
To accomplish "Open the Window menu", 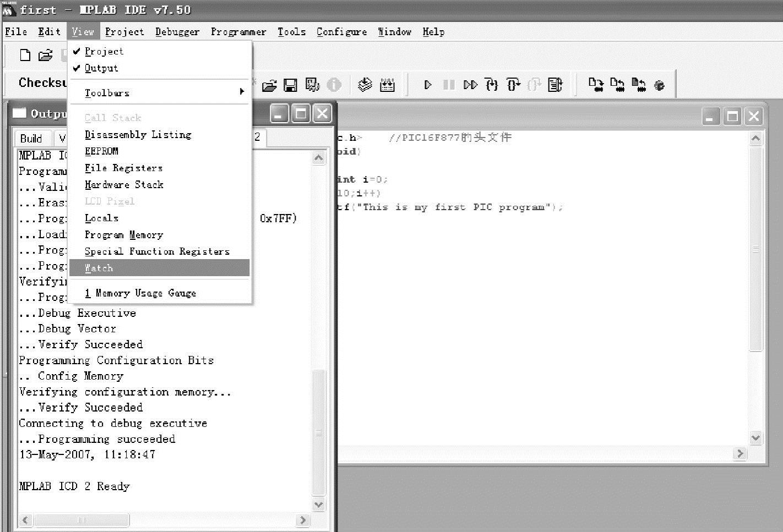I will coord(394,32).
